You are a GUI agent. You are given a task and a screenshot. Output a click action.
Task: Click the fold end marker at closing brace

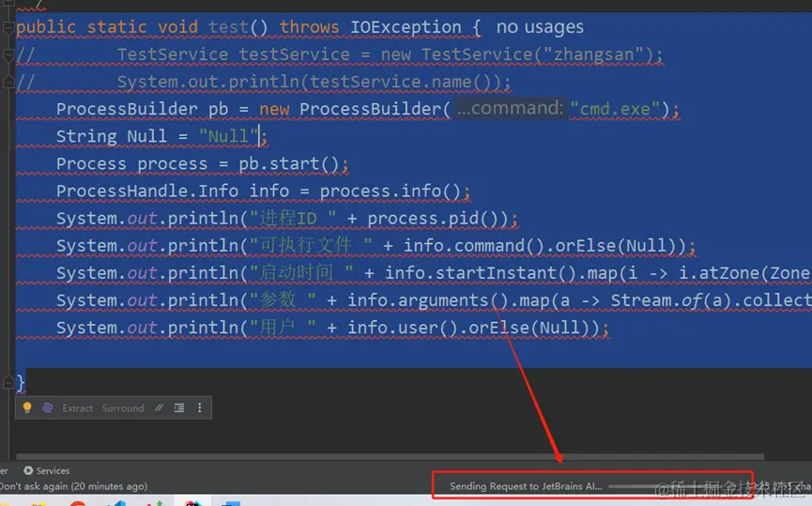pyautogui.click(x=8, y=383)
